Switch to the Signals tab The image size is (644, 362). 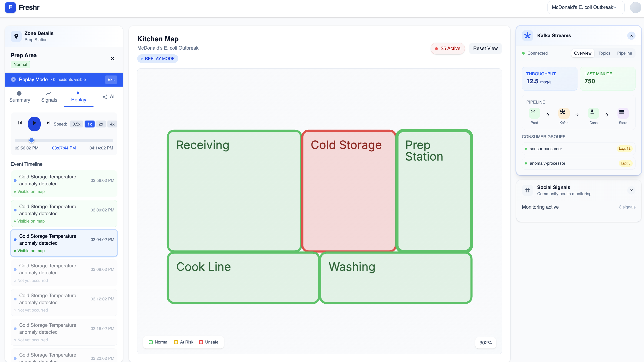(x=49, y=97)
